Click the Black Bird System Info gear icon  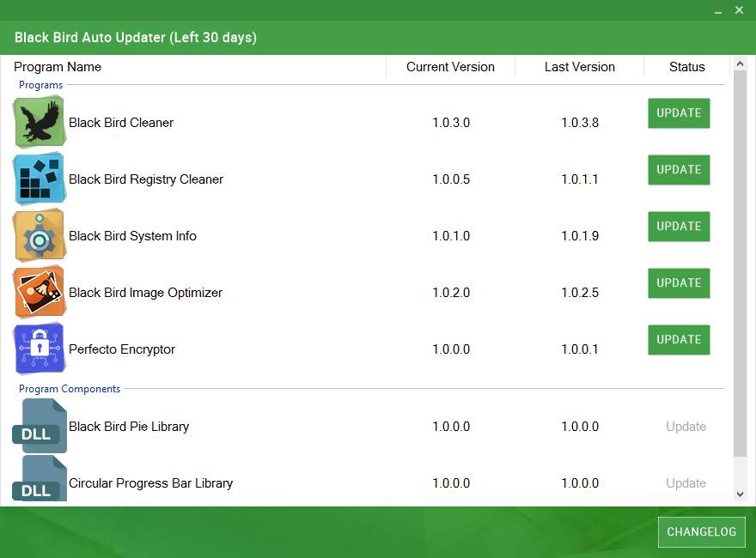40,235
